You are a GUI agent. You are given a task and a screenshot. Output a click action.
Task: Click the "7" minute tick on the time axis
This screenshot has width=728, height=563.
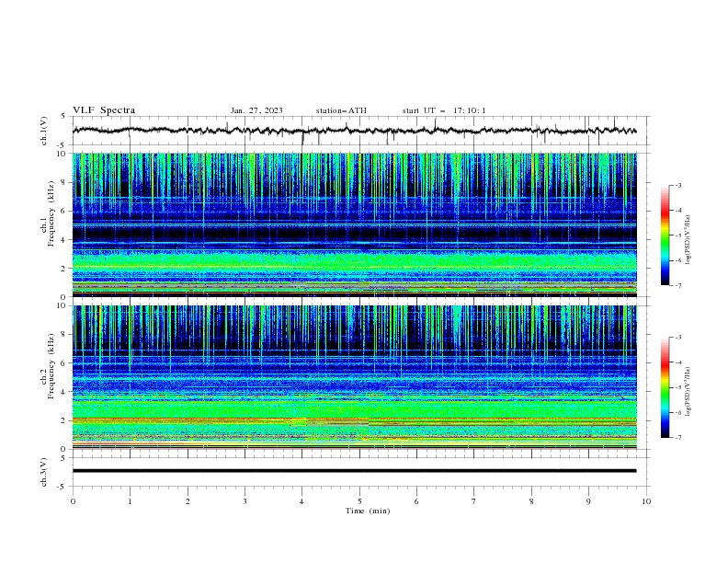coord(474,501)
